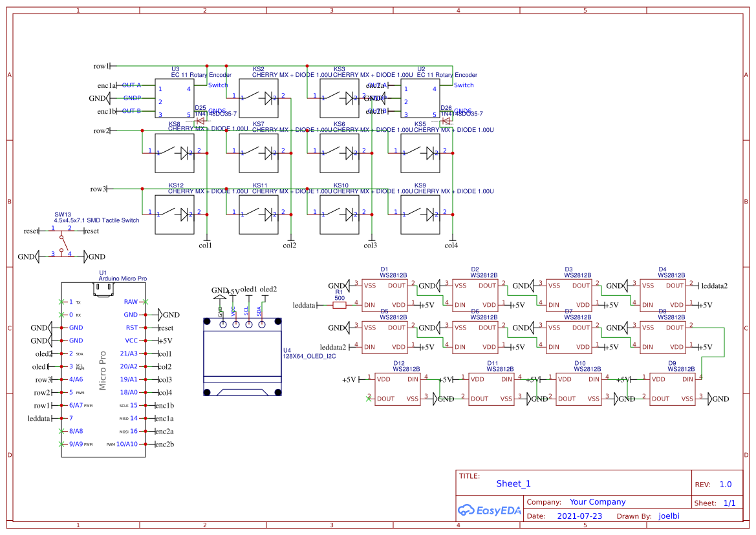This screenshot has height=535, width=756.
Task: Select the D25 diode symbol
Action: coord(200,120)
